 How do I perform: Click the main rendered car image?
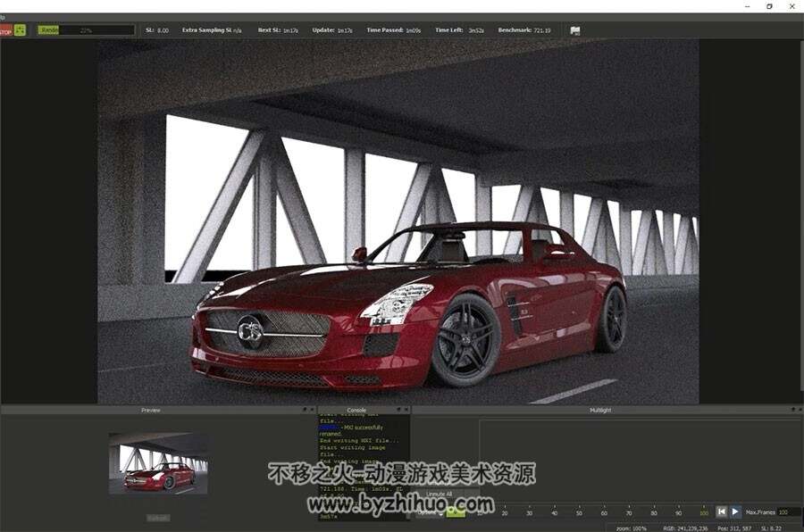[398, 222]
